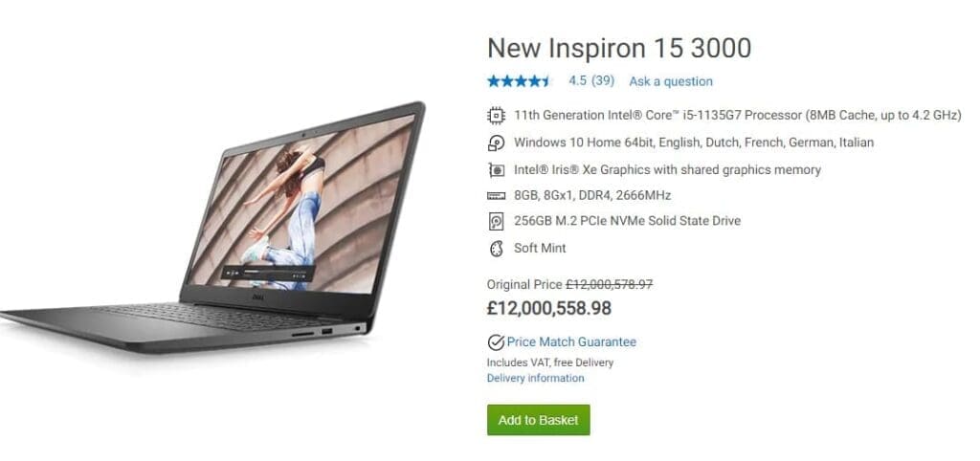Open the Ask a question link
980x461 pixels.
pyautogui.click(x=671, y=81)
